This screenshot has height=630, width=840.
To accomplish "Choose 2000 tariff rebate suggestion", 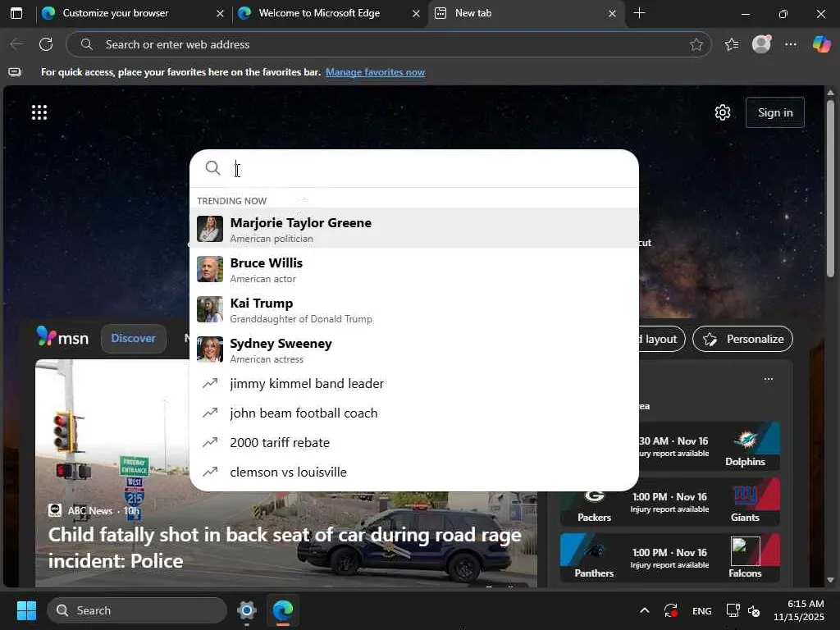I will coord(414,442).
